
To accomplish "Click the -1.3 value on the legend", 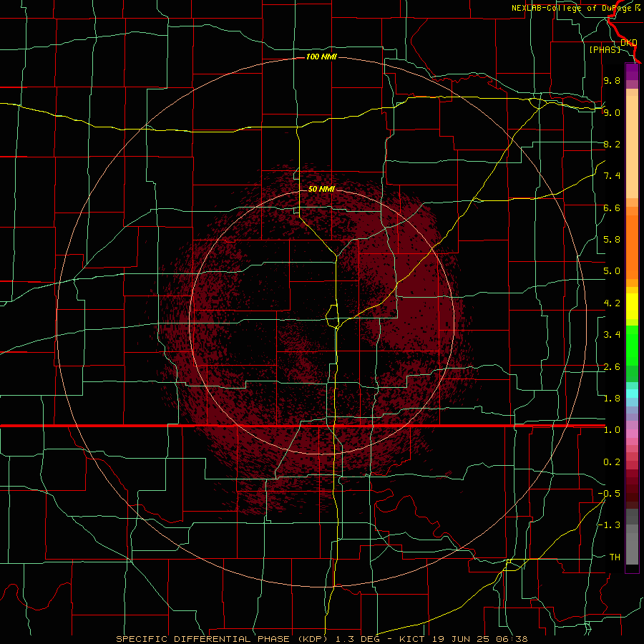I will (609, 525).
